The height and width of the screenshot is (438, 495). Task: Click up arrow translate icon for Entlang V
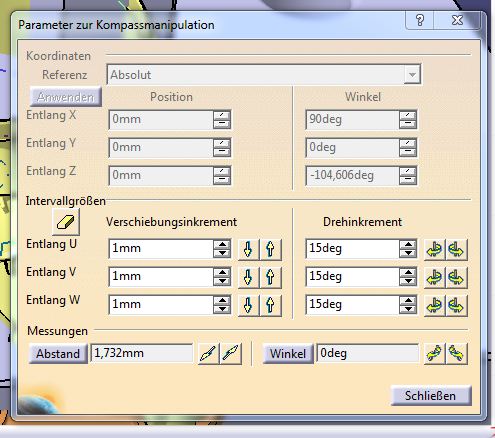[x=270, y=277]
